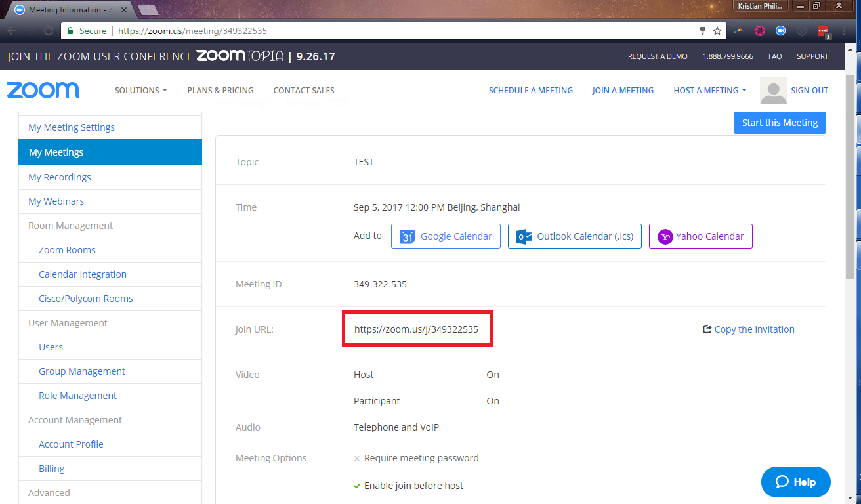Screen dimensions: 861x504
Task: Select the Meeting Information browser tab
Action: (70, 10)
